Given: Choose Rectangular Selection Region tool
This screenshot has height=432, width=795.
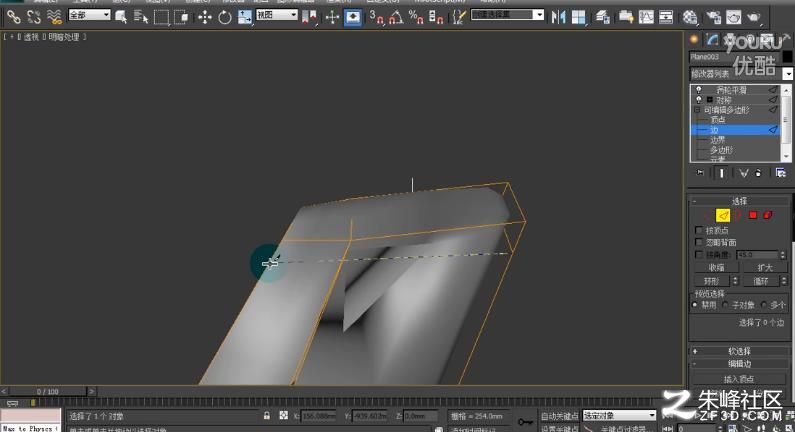Looking at the screenshot, I should click(x=161, y=17).
